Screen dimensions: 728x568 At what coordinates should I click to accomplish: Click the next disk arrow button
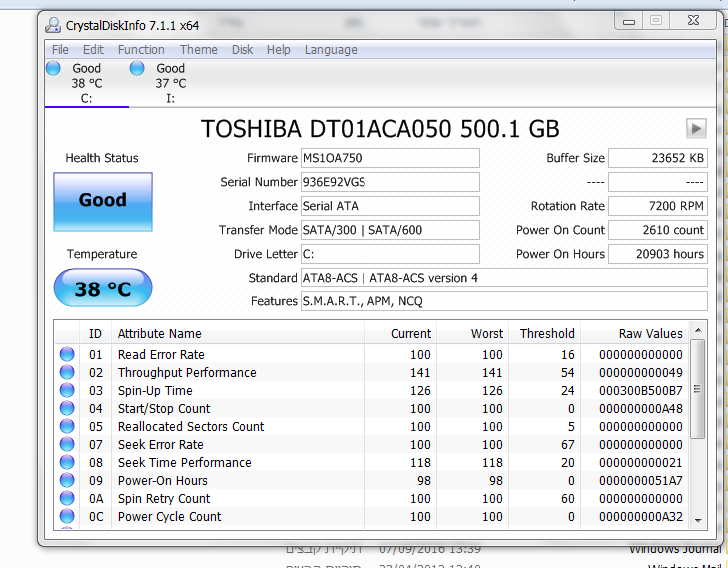pyautogui.click(x=696, y=128)
